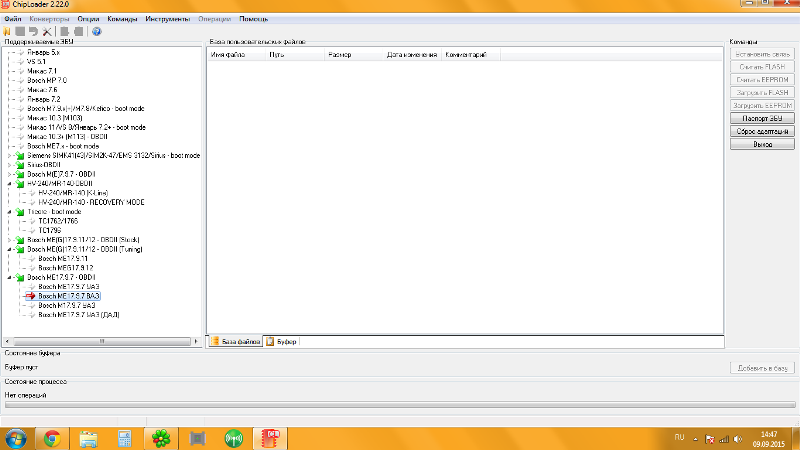
Task: Click the gray stop square toolbar icon
Action: (20, 31)
